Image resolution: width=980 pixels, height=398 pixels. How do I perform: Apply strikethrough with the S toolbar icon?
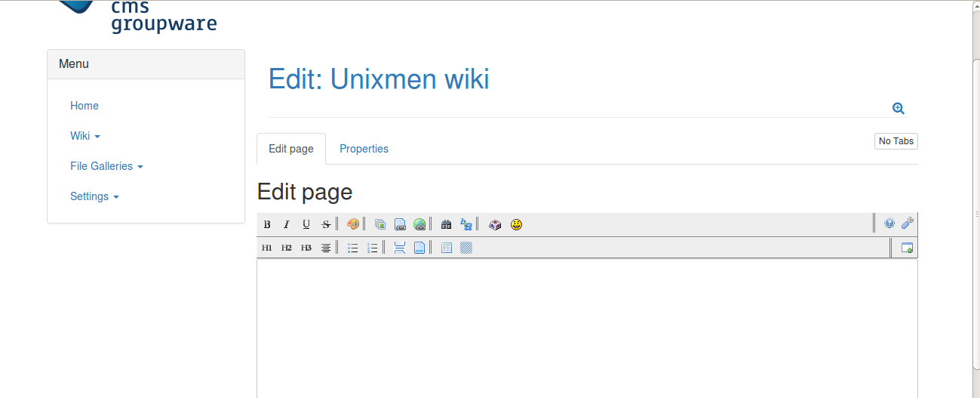click(x=326, y=224)
